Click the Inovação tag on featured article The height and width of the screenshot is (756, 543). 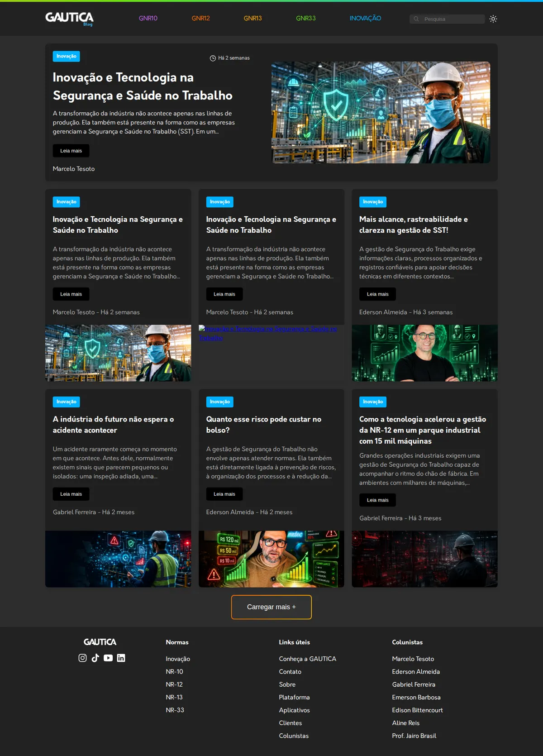pyautogui.click(x=67, y=56)
